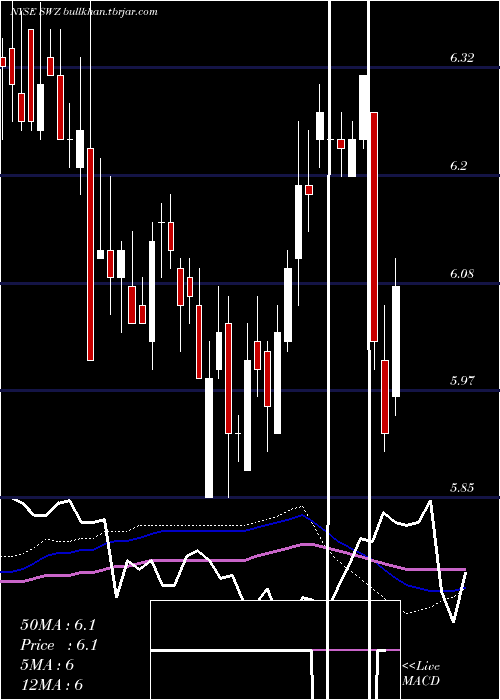Click the 6.2 price level label
This screenshot has height=700, width=500.
point(458,166)
